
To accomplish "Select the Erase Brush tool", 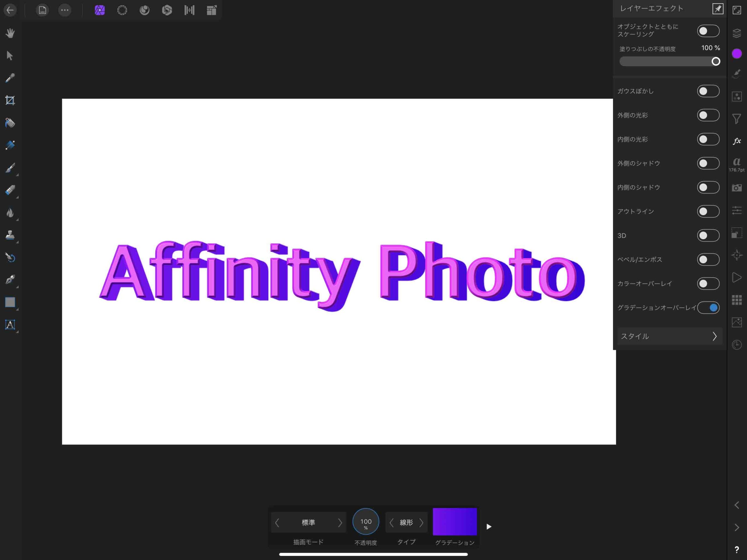I will point(10,190).
